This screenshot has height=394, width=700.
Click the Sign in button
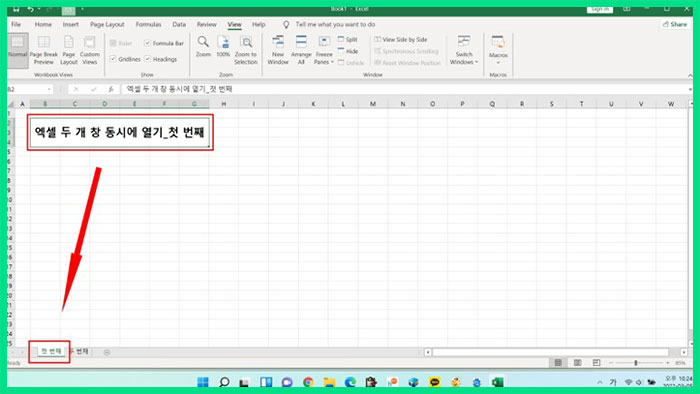click(x=600, y=9)
